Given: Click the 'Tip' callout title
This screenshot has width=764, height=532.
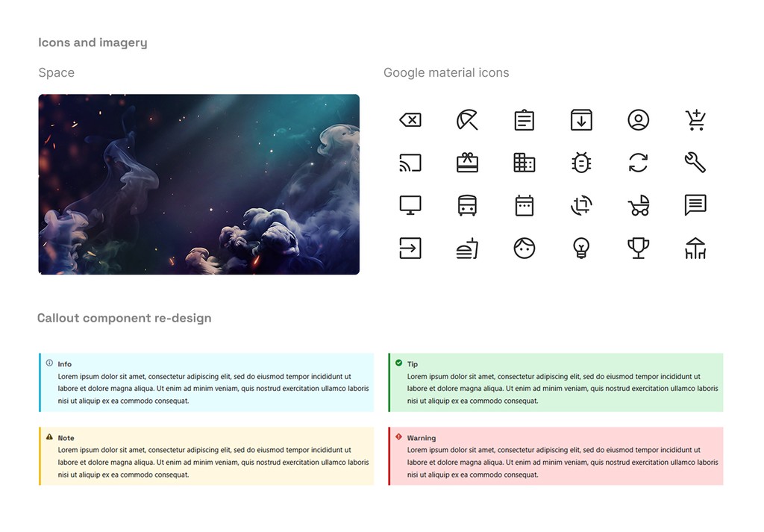Looking at the screenshot, I should 412,364.
